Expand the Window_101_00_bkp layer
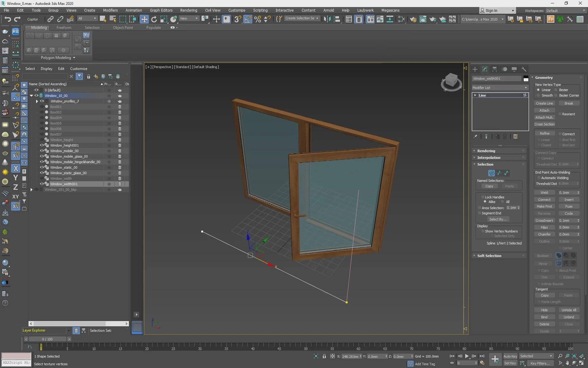Screen dimensions: 588x368 [31, 190]
